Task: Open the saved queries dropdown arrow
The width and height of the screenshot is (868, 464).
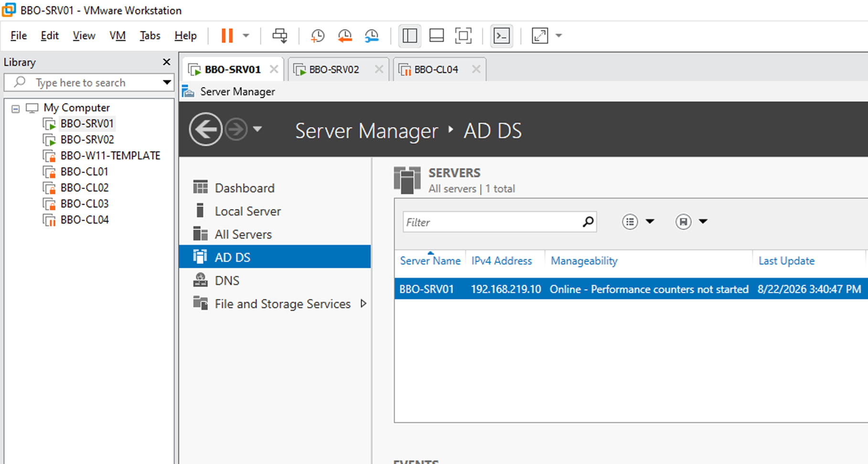Action: tap(703, 221)
